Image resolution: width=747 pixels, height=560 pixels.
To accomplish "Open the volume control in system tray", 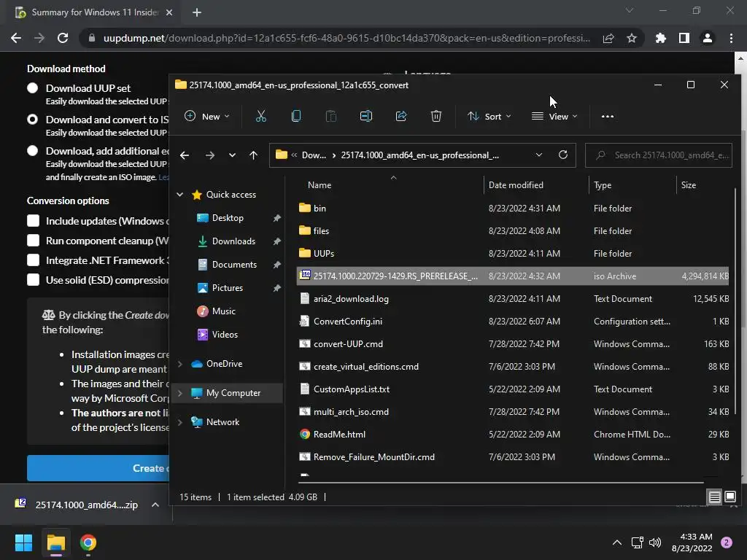I will (655, 542).
